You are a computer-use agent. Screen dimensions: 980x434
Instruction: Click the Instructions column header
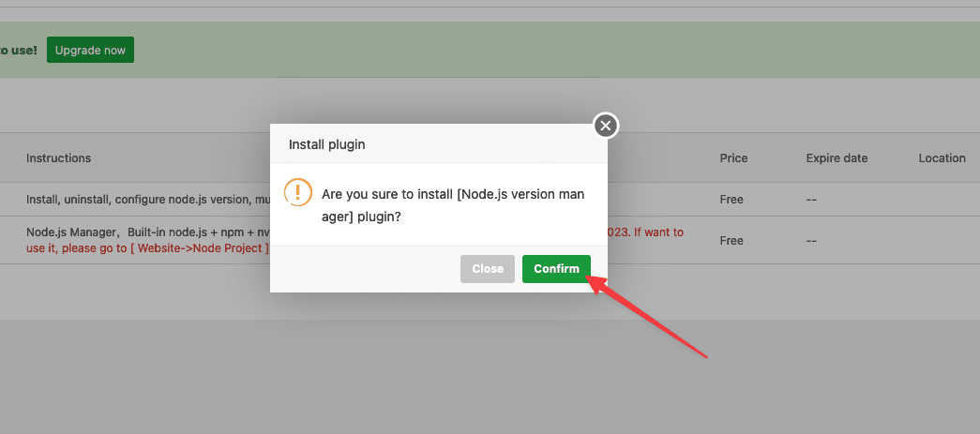58,158
